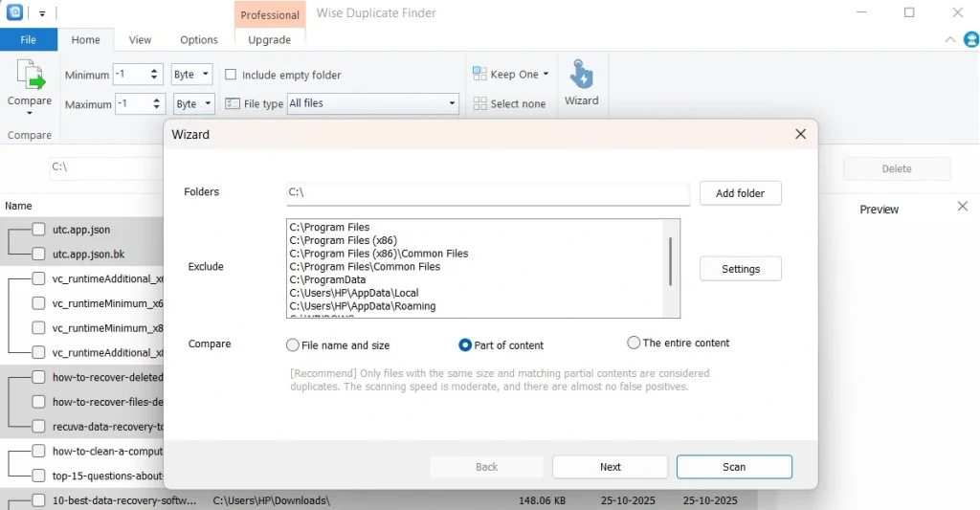Click the Next button in Wizard
Viewport: 980px width, 510px height.
[x=610, y=467]
